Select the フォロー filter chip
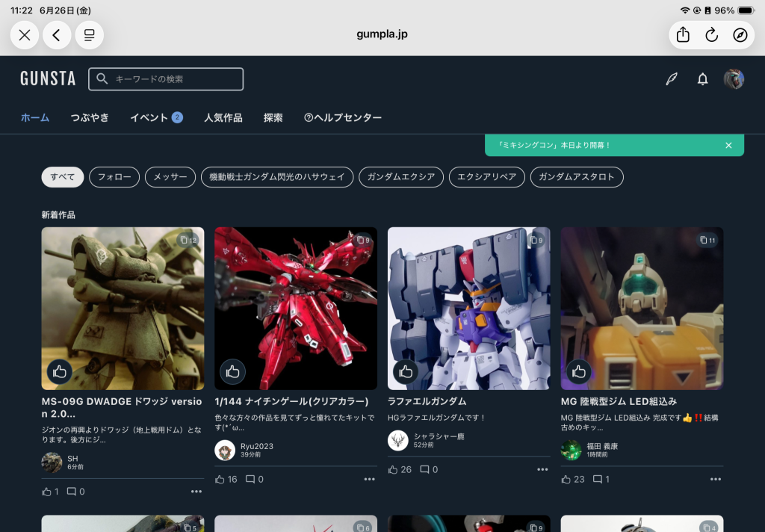 (x=114, y=177)
